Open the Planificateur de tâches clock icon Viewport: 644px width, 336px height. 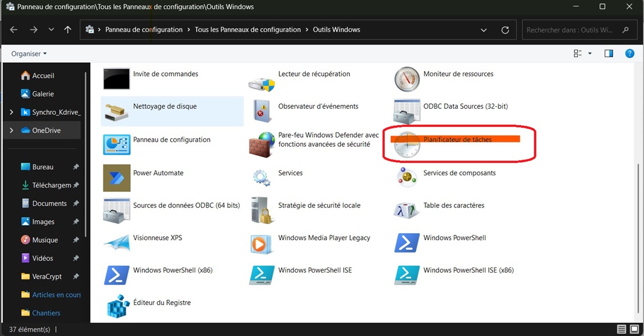406,145
